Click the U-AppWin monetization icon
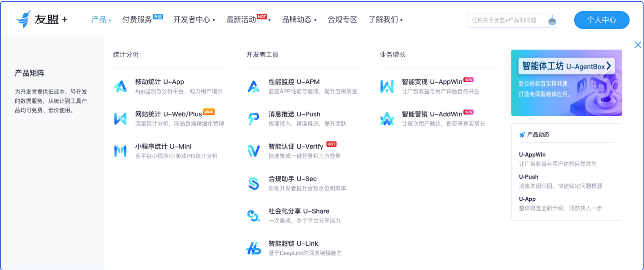This screenshot has height=270, width=644. click(x=387, y=86)
